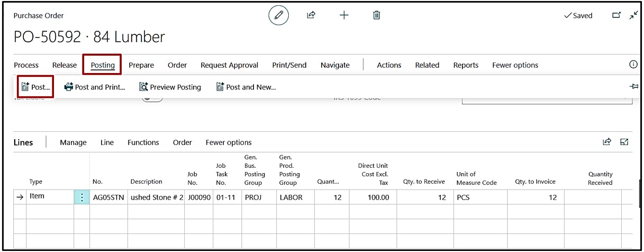644x252 pixels.
Task: Click Fewer options in Lines toolbar
Action: click(229, 142)
